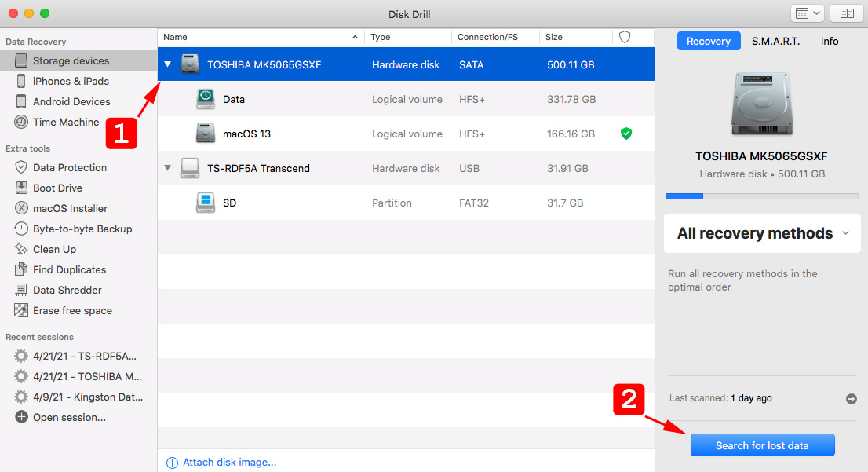The image size is (868, 472).
Task: Click the shield column header icon
Action: coord(625,37)
